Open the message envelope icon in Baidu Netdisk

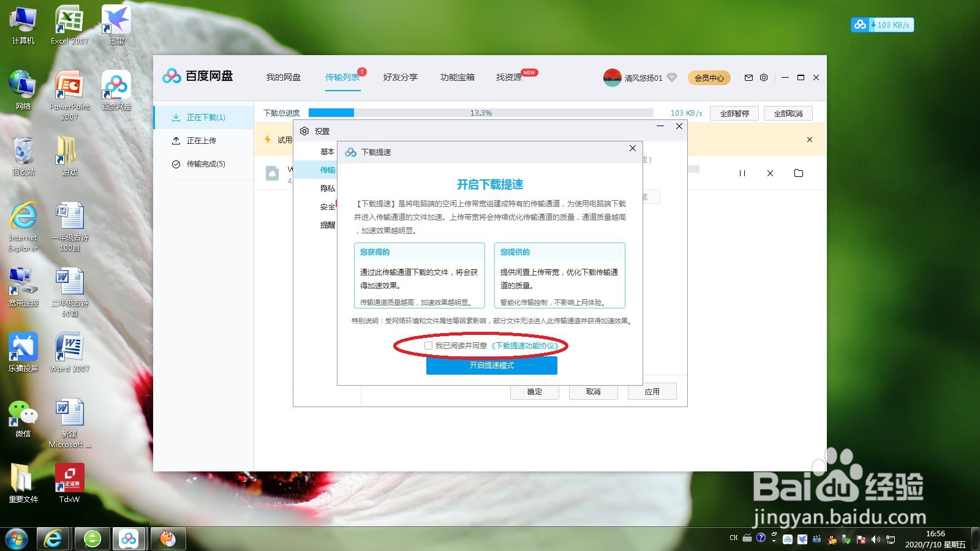pyautogui.click(x=748, y=78)
